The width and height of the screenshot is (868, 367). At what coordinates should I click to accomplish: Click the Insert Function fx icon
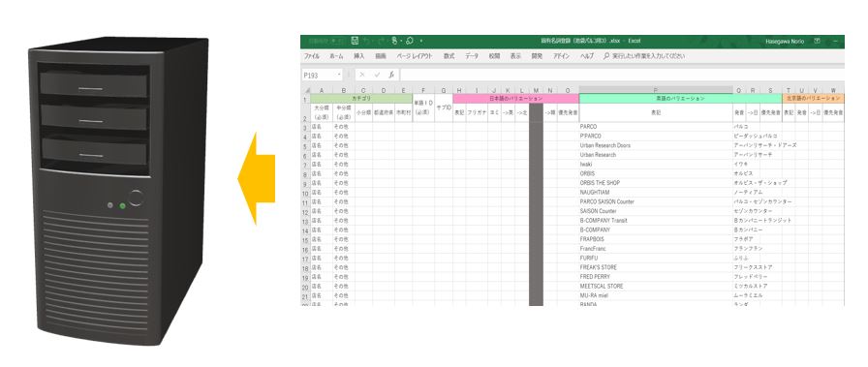pyautogui.click(x=390, y=75)
